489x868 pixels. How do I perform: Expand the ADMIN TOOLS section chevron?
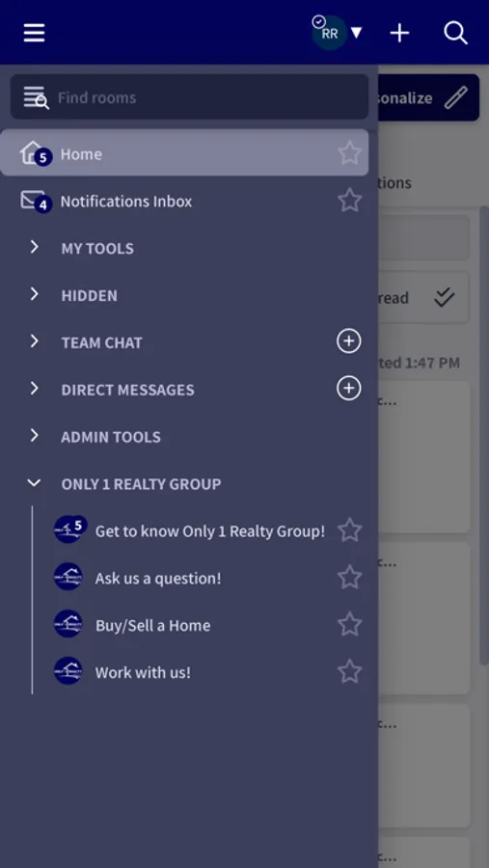click(35, 436)
